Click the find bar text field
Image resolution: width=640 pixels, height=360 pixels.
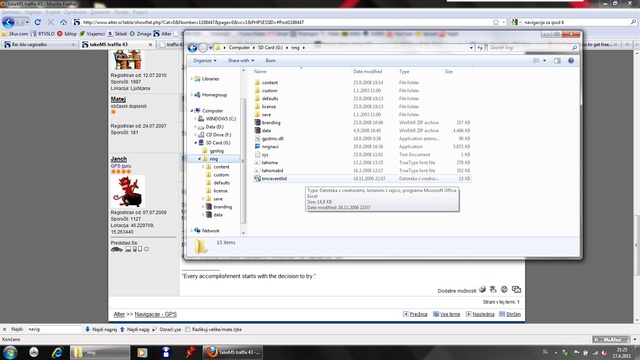coord(54,329)
